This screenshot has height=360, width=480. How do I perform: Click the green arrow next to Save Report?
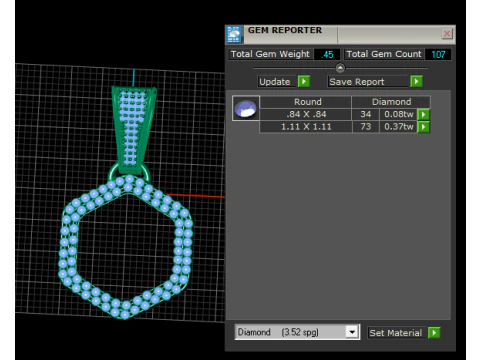point(417,81)
